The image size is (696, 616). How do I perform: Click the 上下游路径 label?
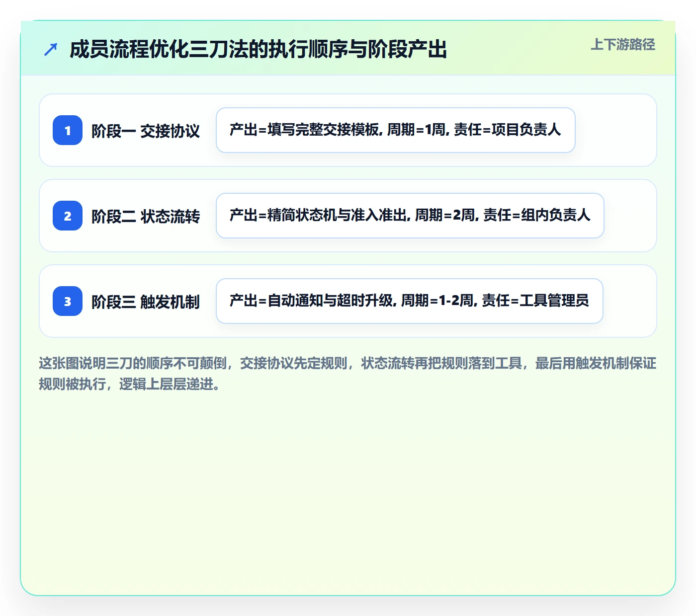623,45
